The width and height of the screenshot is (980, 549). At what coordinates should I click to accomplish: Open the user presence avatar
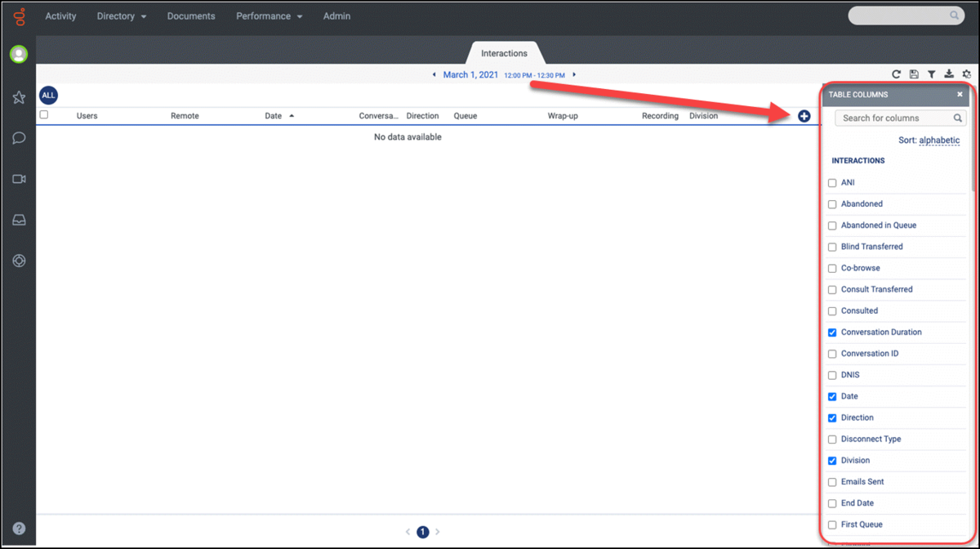point(19,55)
